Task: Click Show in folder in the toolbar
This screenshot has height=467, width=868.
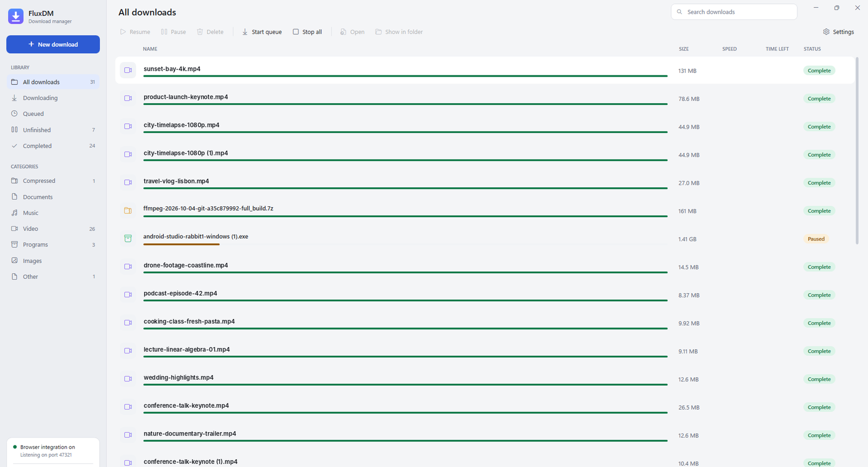Action: [399, 32]
